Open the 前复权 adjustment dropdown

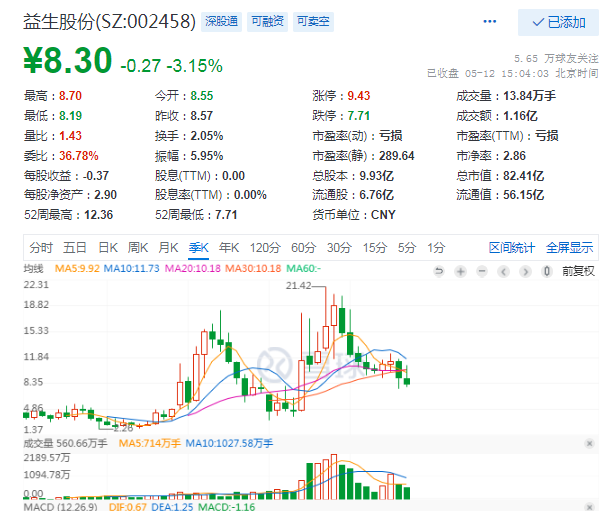[x=578, y=271]
